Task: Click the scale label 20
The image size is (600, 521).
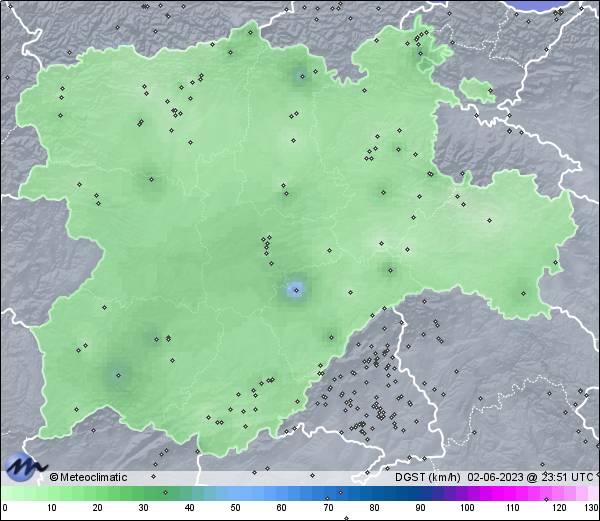Action: point(97,508)
